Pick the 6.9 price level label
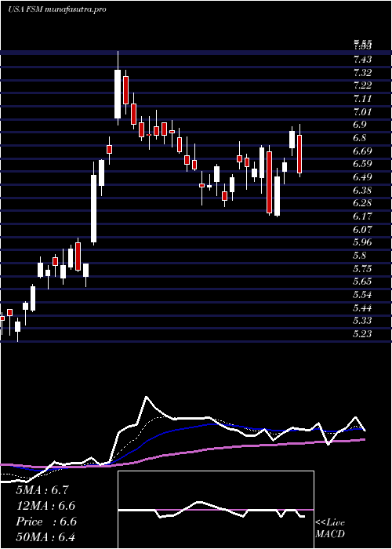 click(361, 125)
